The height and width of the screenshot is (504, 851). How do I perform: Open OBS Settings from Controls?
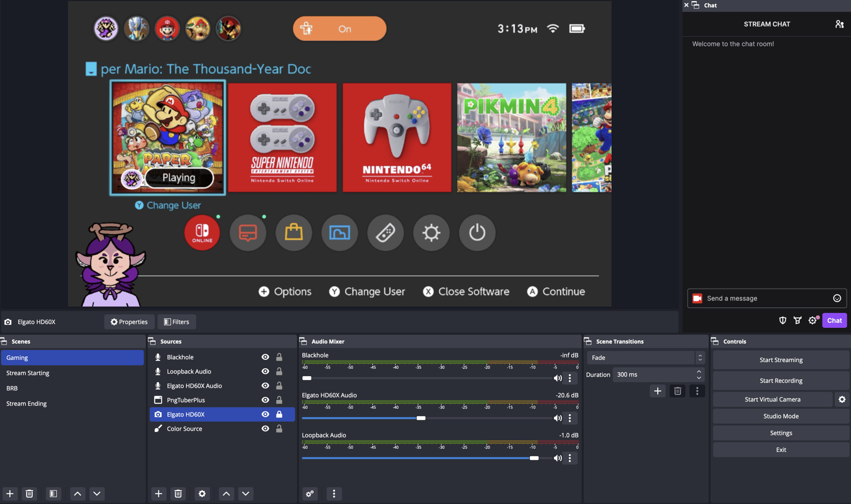[x=781, y=433]
